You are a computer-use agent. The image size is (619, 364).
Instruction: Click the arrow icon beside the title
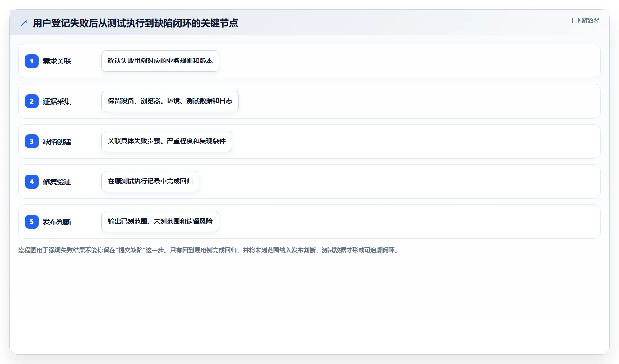click(x=24, y=23)
